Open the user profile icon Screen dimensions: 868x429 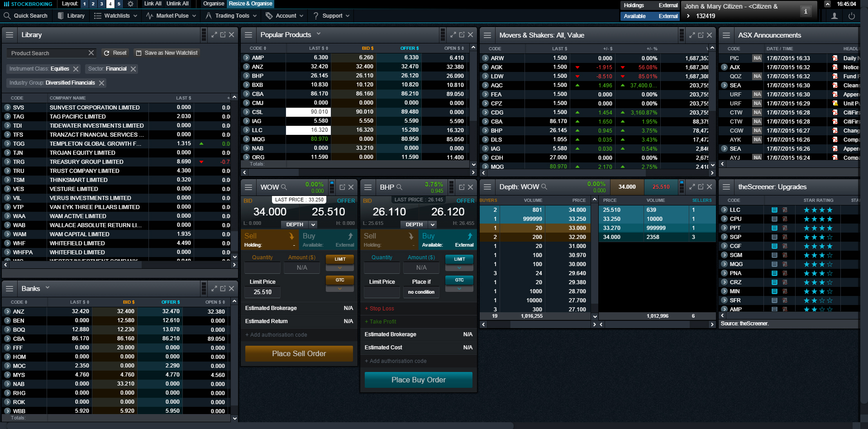tap(834, 16)
